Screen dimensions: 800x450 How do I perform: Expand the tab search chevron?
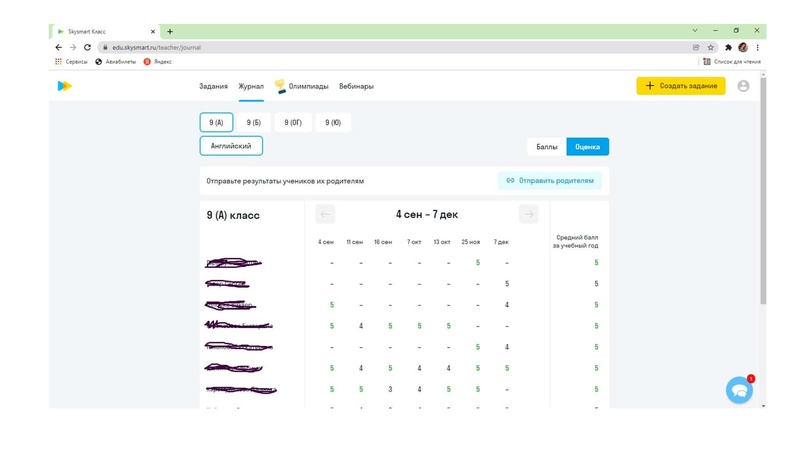tap(695, 31)
